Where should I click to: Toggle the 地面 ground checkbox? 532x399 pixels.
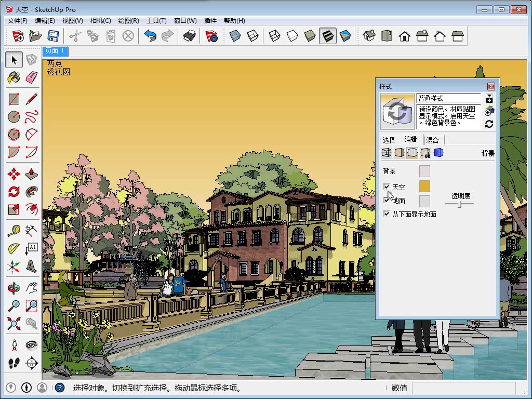[387, 200]
